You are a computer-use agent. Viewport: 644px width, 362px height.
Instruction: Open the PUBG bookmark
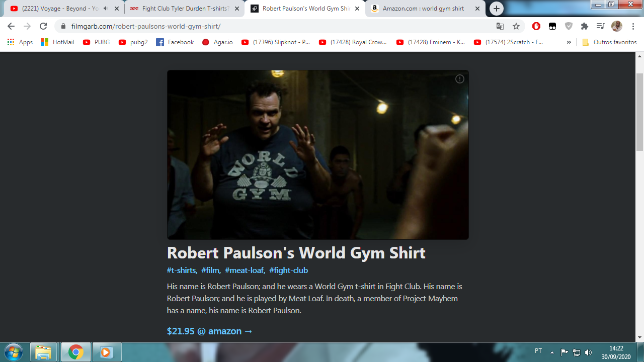[x=97, y=42]
